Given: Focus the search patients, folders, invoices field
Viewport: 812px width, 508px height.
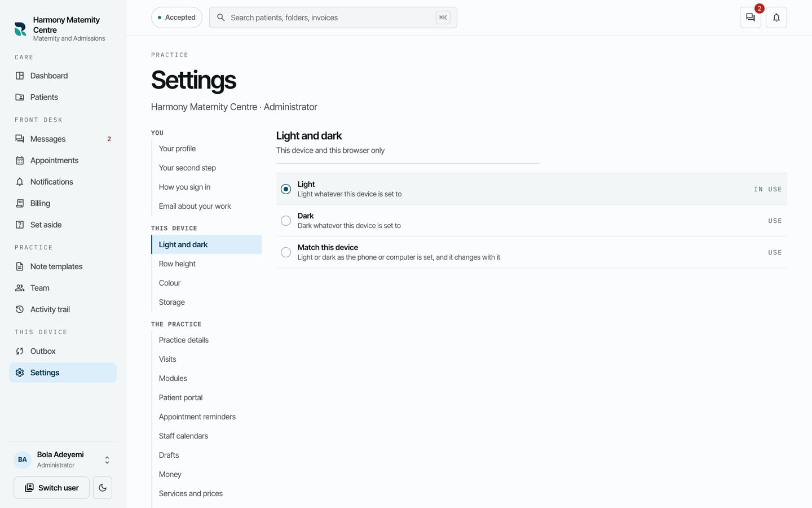Looking at the screenshot, I should [333, 17].
